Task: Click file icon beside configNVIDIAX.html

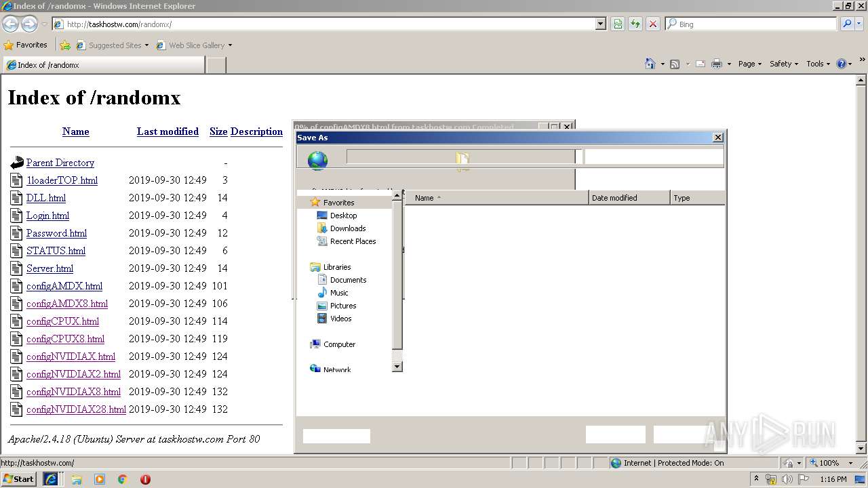Action: pos(16,357)
